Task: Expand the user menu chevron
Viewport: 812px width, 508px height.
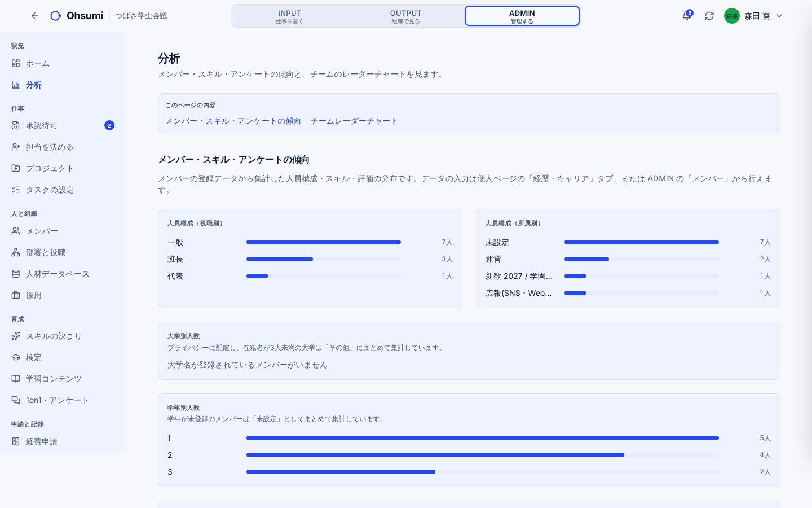Action: click(779, 16)
